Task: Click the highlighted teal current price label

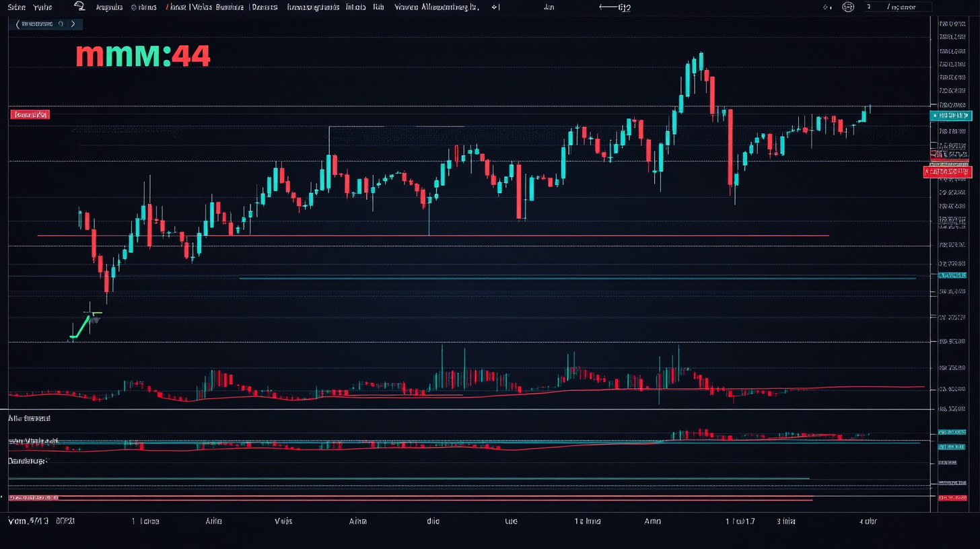Action: coord(951,115)
